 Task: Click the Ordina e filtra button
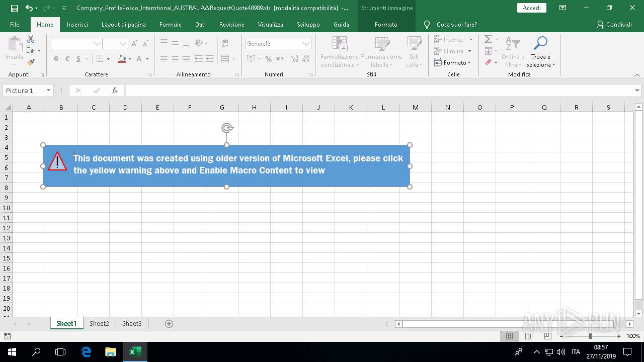513,52
